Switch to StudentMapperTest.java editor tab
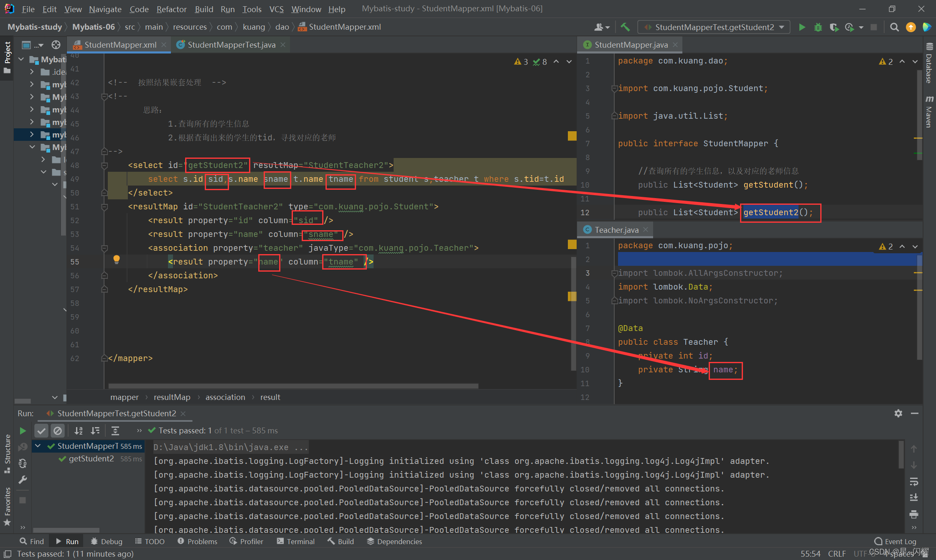The image size is (936, 560). click(x=231, y=45)
